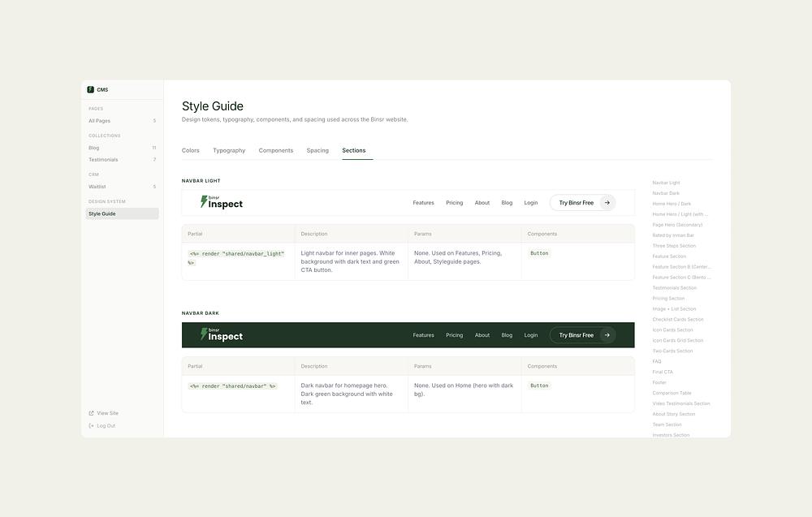812x517 pixels.
Task: Click "Light navbar for inner pages" description
Action: 350,261
